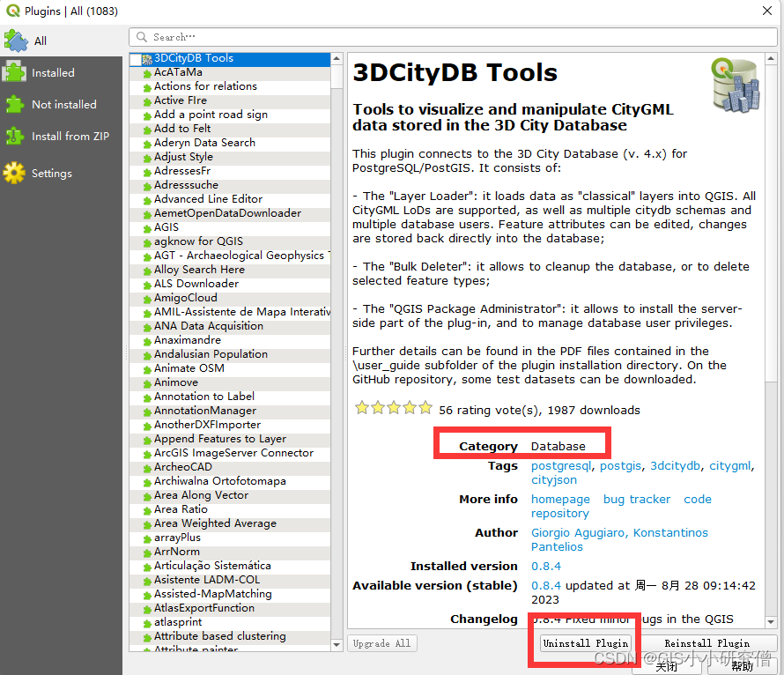This screenshot has width=784, height=675.
Task: Click the plugin search field
Action: click(453, 37)
